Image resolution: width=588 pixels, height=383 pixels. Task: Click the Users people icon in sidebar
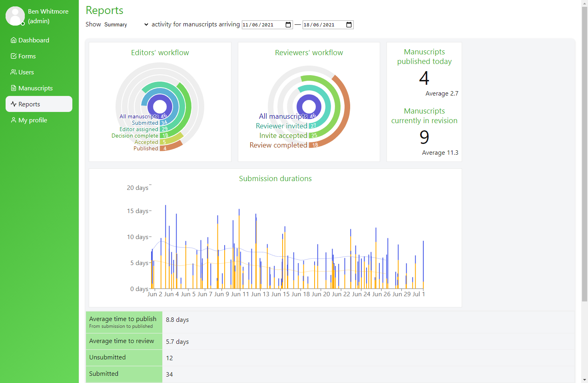click(x=14, y=72)
